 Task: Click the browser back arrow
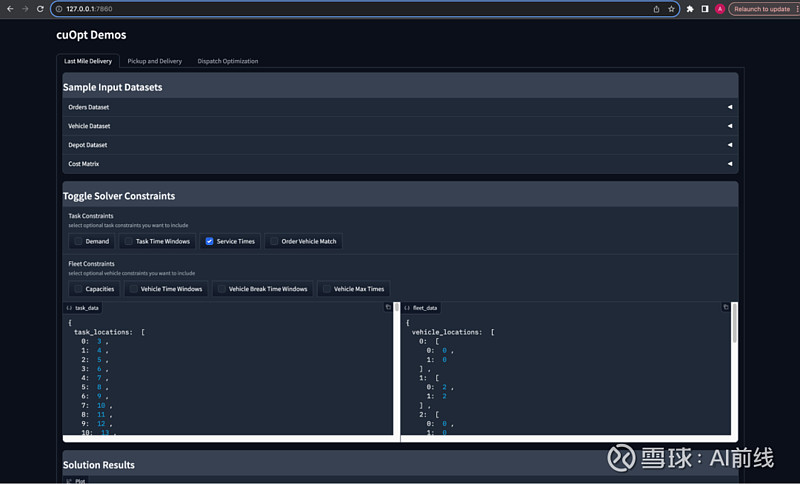(x=10, y=9)
